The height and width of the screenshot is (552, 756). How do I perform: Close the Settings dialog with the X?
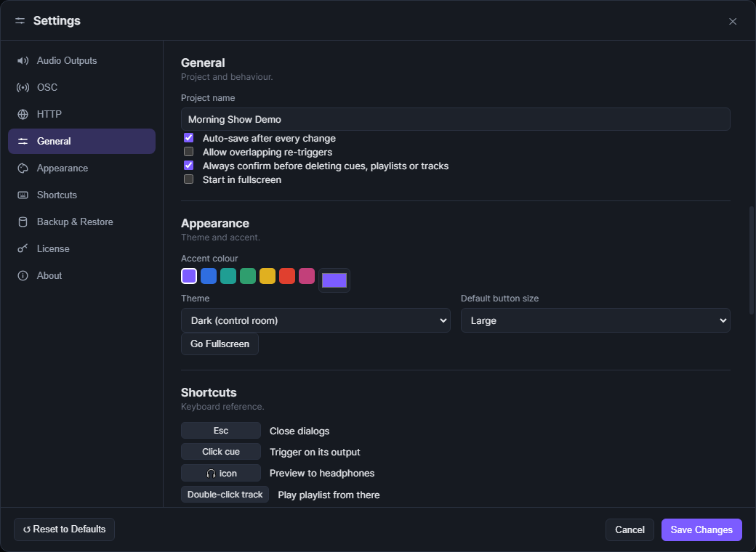point(733,21)
